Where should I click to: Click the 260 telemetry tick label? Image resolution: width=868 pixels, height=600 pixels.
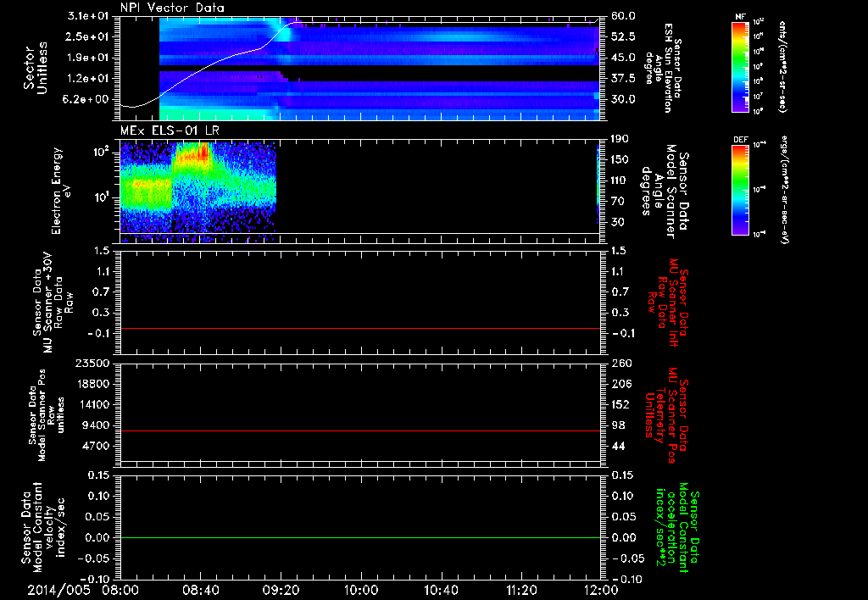pyautogui.click(x=620, y=363)
